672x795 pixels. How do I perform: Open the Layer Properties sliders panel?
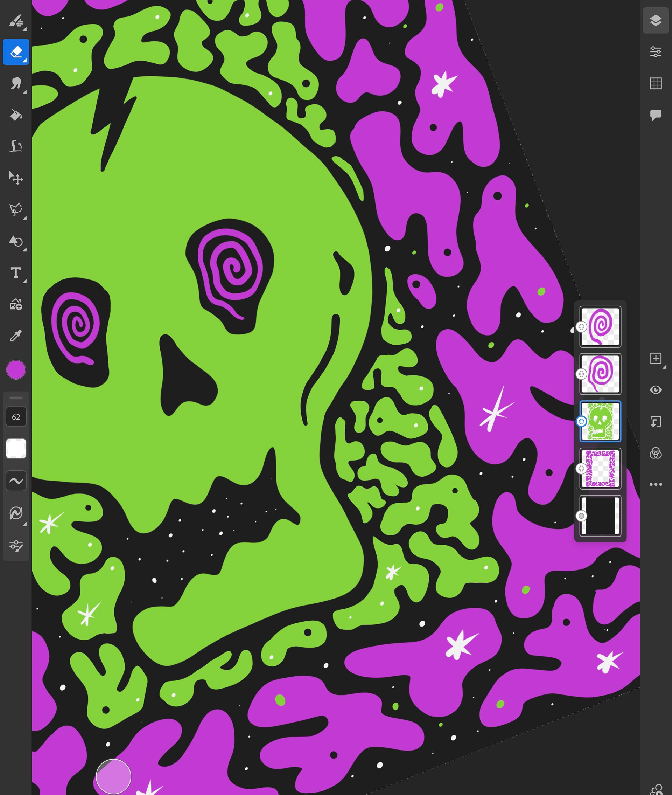[x=655, y=52]
